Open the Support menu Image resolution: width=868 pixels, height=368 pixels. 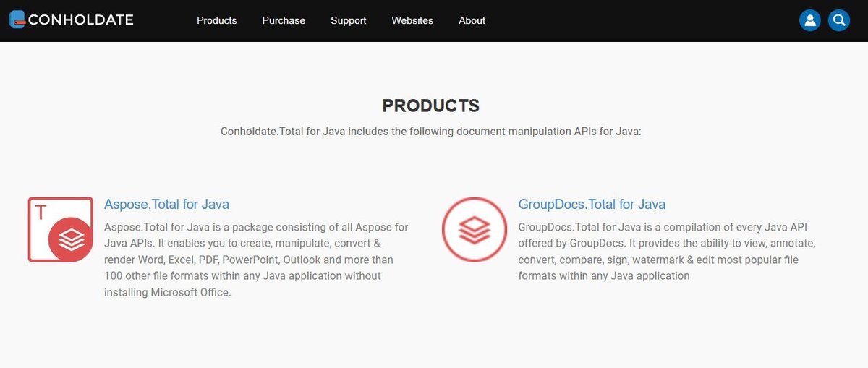(x=349, y=20)
